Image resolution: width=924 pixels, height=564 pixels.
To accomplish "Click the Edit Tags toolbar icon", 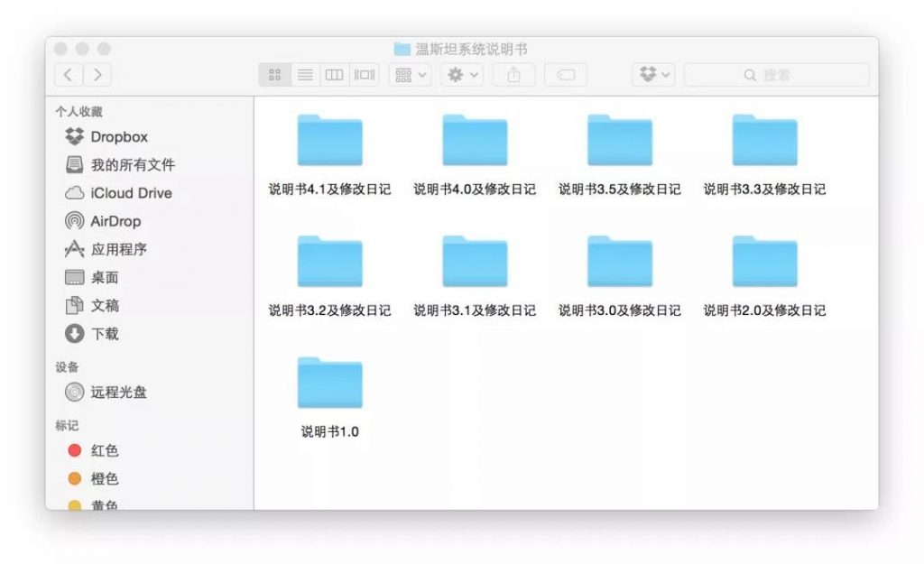I will (x=566, y=75).
